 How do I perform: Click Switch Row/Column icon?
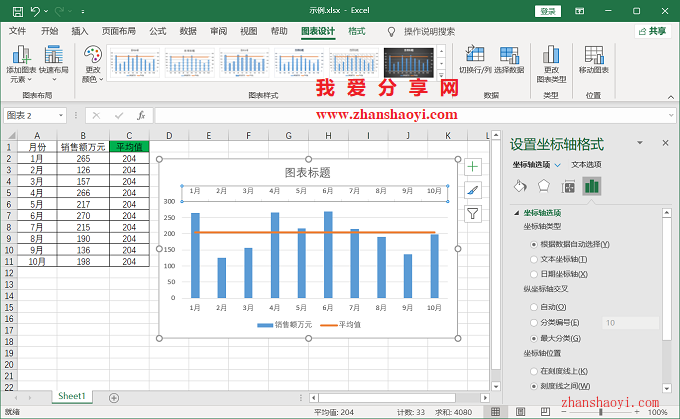pyautogui.click(x=475, y=59)
